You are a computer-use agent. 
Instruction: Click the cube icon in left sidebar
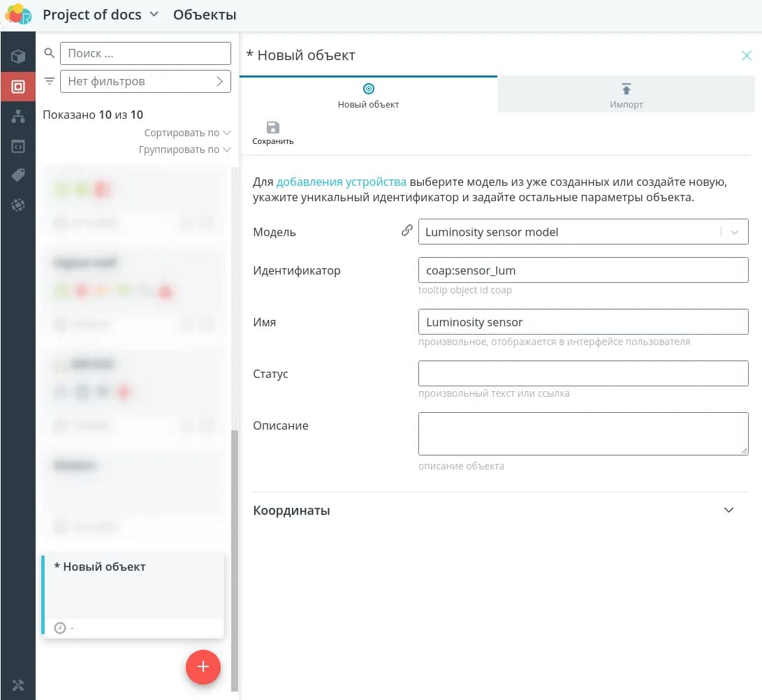[18, 57]
